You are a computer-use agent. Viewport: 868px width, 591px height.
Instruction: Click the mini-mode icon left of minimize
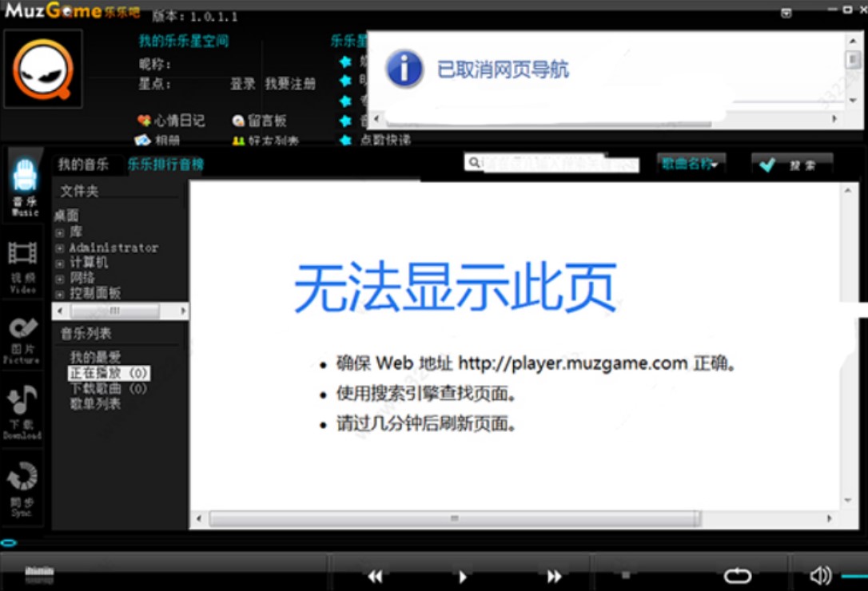[x=786, y=12]
